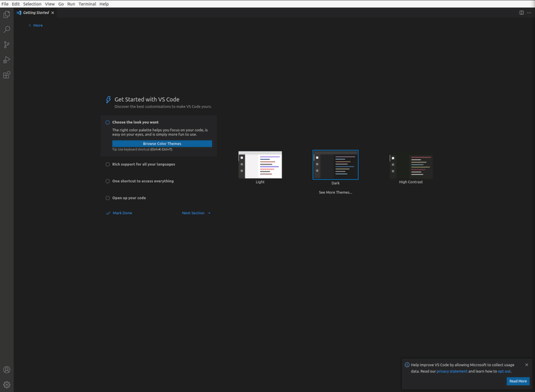
Task: Open the Search icon in activity bar
Action: point(7,29)
